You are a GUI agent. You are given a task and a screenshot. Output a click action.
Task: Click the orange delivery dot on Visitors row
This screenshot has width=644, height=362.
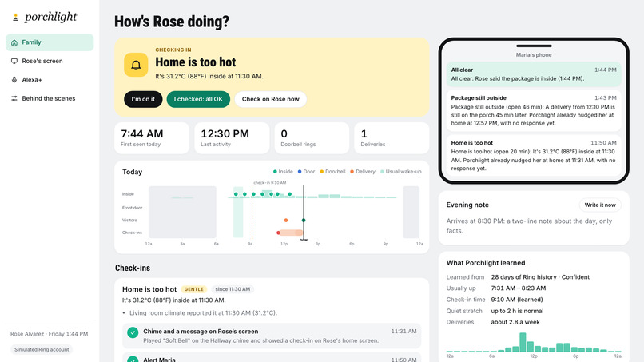point(286,221)
